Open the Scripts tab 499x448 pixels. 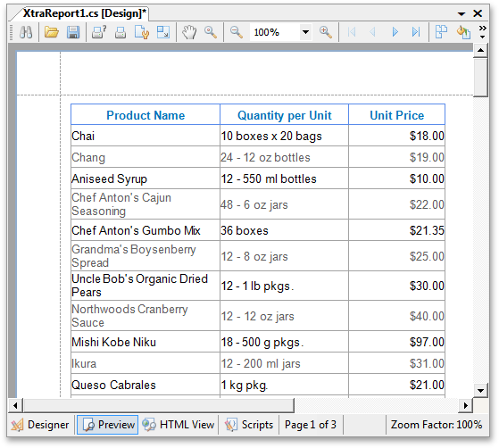coord(249,425)
